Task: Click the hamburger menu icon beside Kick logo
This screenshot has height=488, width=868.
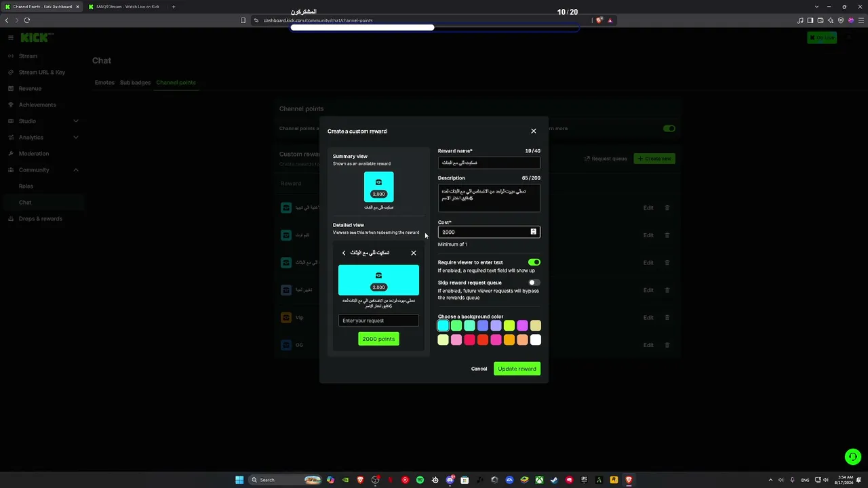Action: pyautogui.click(x=10, y=38)
